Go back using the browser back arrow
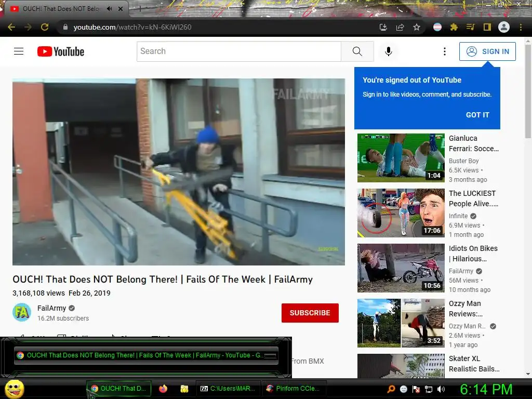This screenshot has height=399, width=532. click(11, 27)
